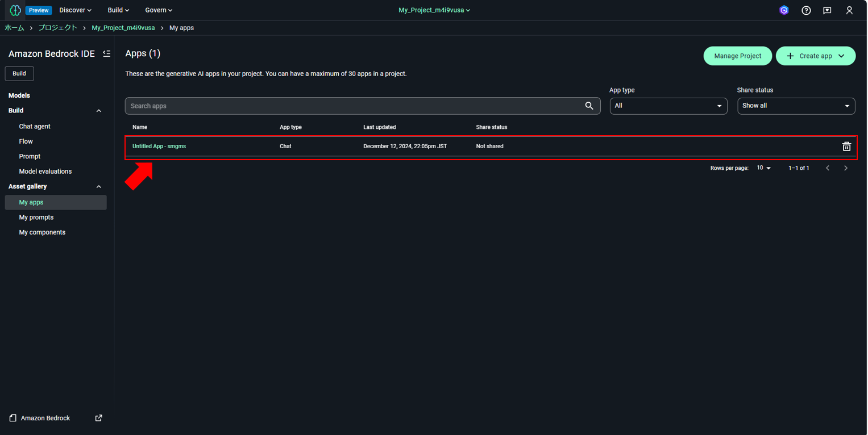Open the Amazon Bedrock link at bottom
The width and height of the screenshot is (868, 435).
coord(45,418)
